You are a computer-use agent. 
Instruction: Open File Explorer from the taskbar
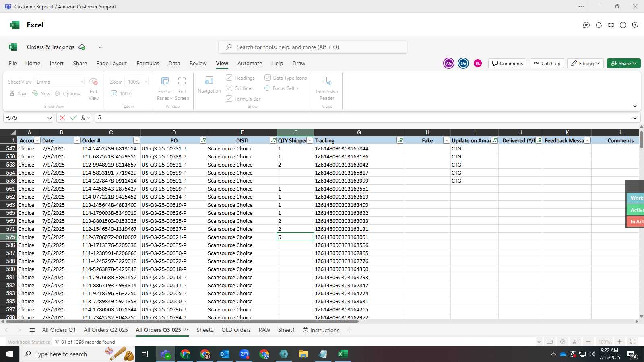coord(303,354)
